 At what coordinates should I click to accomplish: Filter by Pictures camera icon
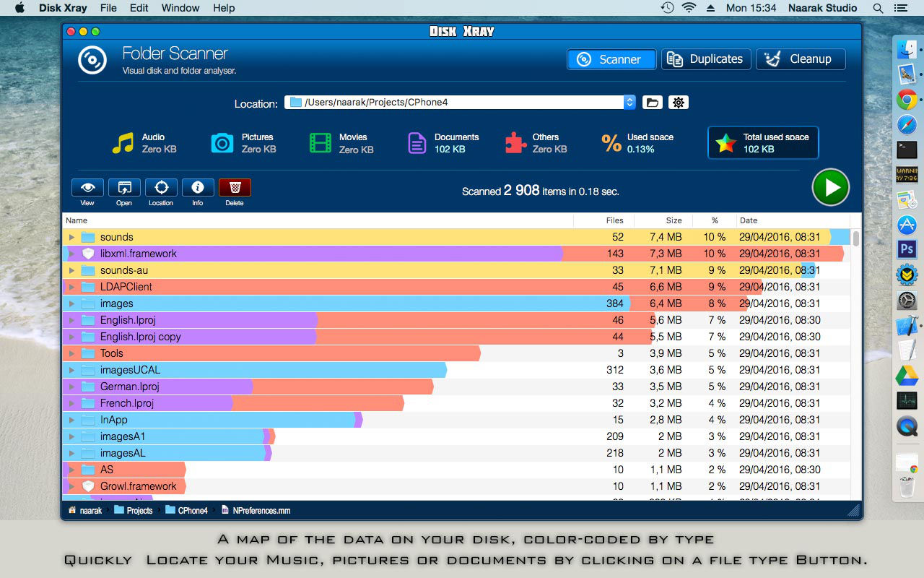click(x=222, y=143)
